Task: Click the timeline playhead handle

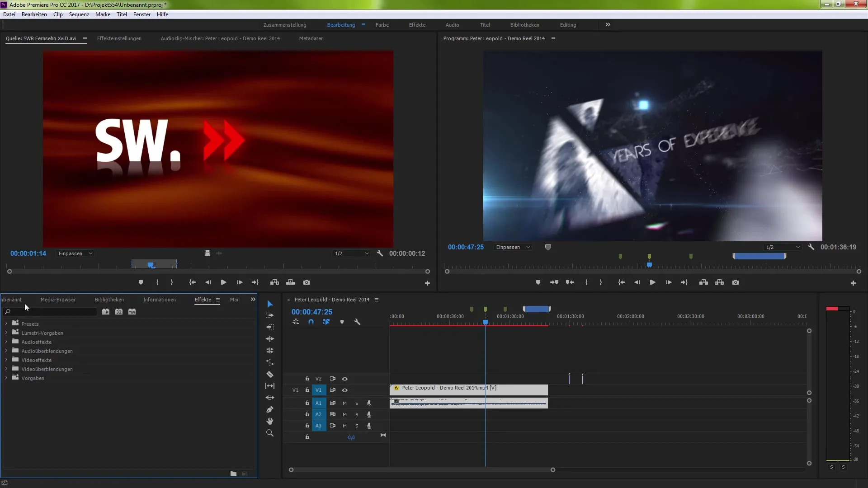Action: tap(485, 323)
